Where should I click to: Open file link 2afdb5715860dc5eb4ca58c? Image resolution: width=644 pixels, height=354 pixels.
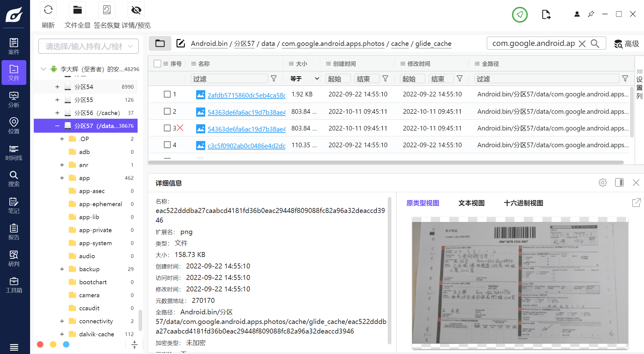(x=246, y=95)
